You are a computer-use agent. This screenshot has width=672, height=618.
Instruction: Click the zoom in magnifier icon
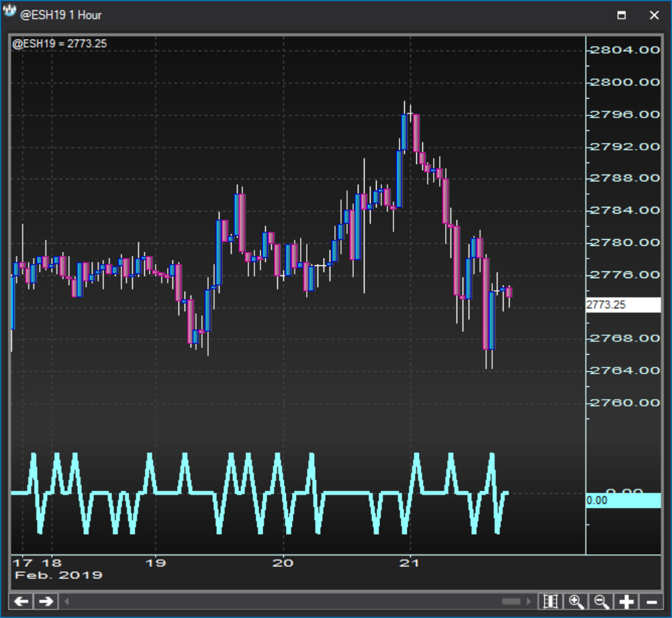575,601
